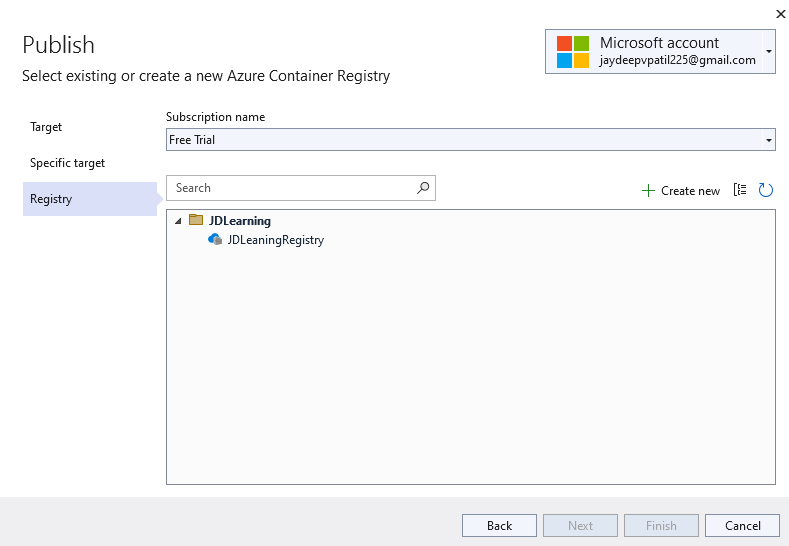This screenshot has width=789, height=546.
Task: Select the Registry step
Action: coord(51,199)
